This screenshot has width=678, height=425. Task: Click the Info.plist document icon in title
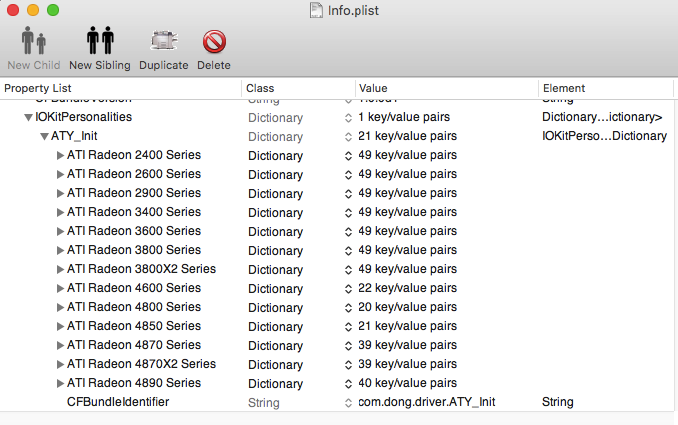pos(317,10)
